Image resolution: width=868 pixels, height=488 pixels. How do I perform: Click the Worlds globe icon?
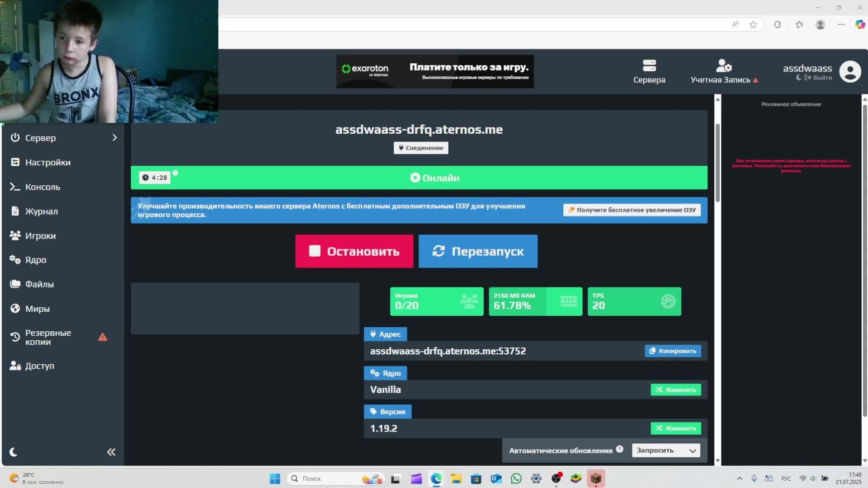[x=15, y=309]
